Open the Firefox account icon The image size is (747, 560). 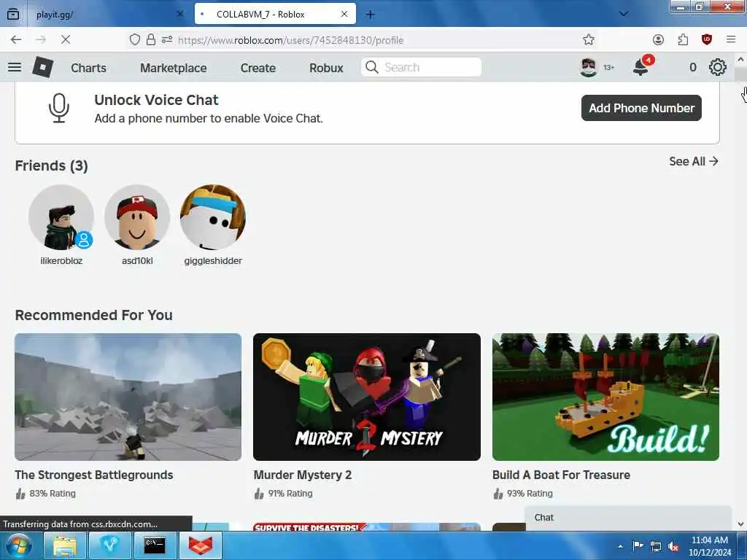coord(658,39)
